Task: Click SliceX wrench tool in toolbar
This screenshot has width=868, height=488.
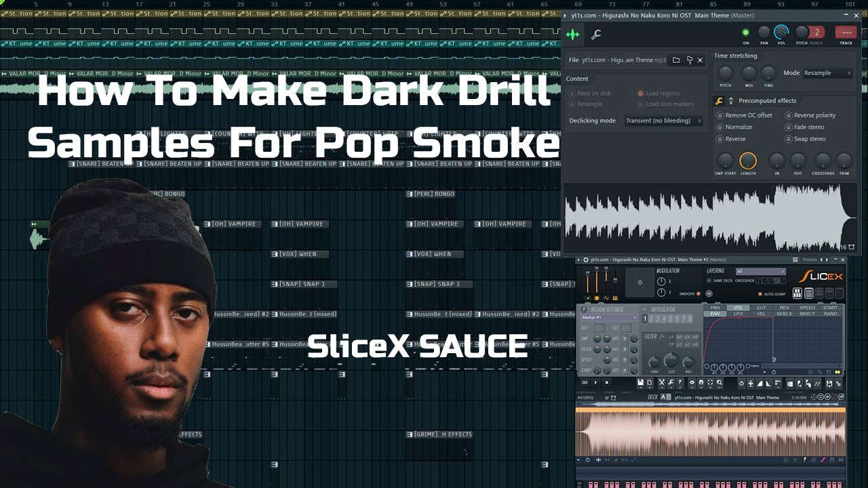Action: (x=671, y=382)
